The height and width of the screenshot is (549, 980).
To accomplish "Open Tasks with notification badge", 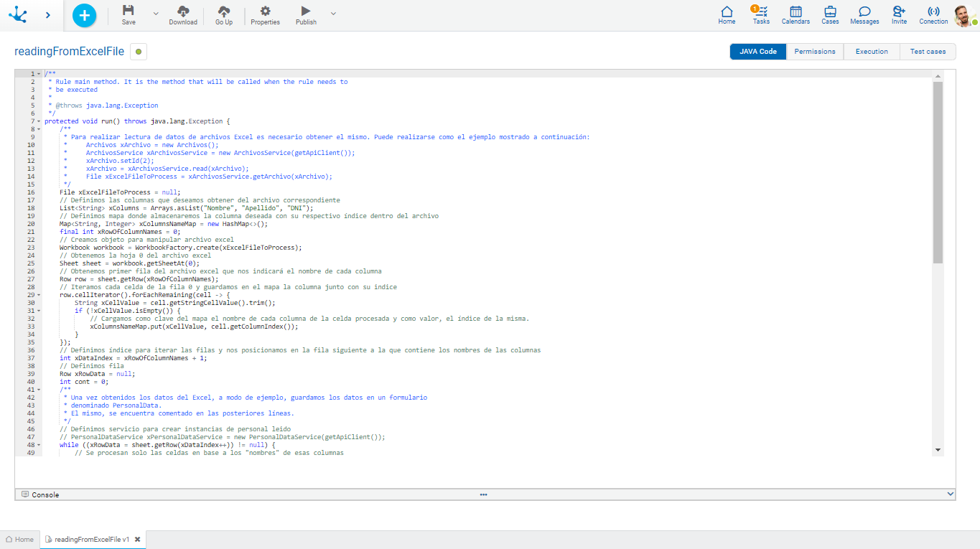I will pos(761,14).
